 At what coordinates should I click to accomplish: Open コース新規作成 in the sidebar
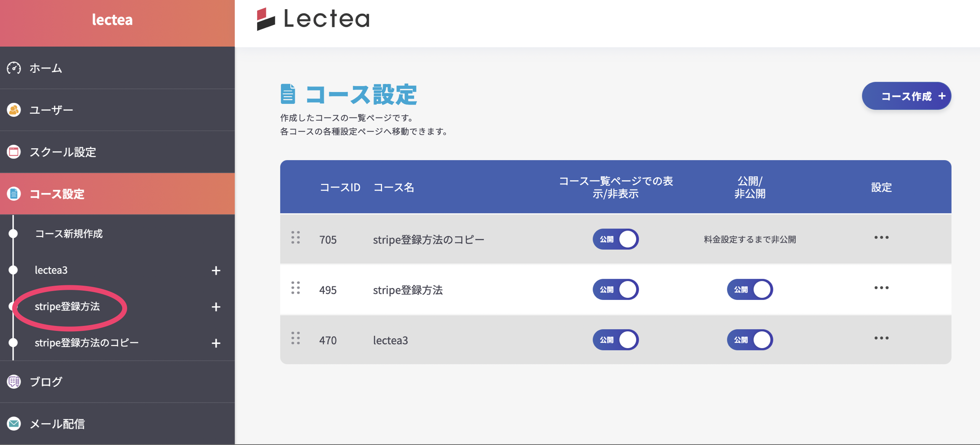(x=69, y=234)
